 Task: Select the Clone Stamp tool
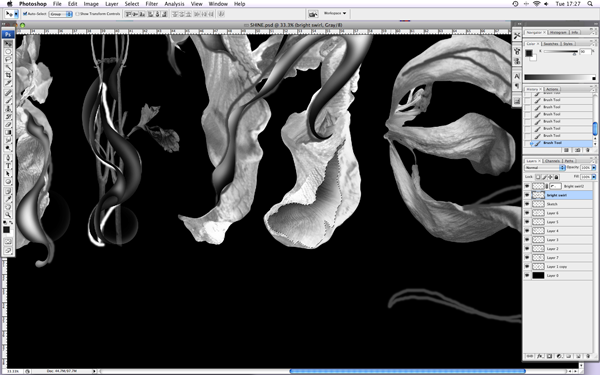point(8,109)
